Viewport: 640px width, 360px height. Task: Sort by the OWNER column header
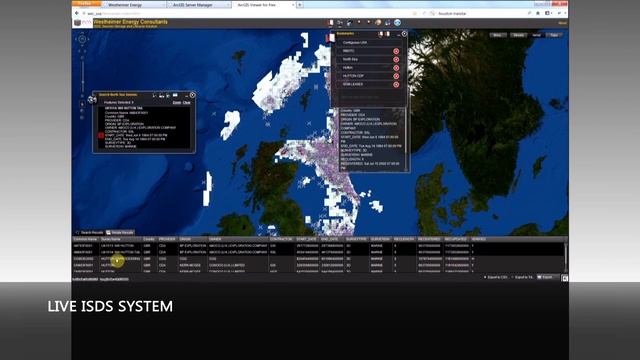tap(238, 239)
